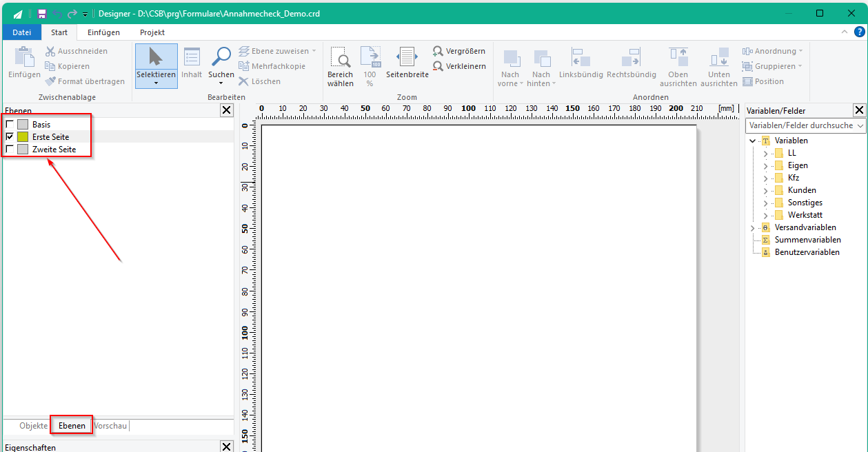Click the Undo arrow in title bar

[x=57, y=14]
